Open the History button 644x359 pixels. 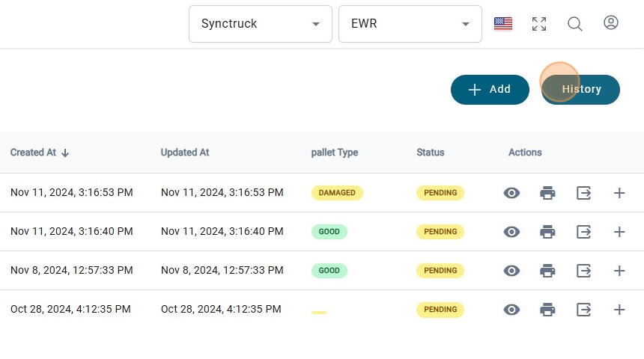(x=581, y=90)
